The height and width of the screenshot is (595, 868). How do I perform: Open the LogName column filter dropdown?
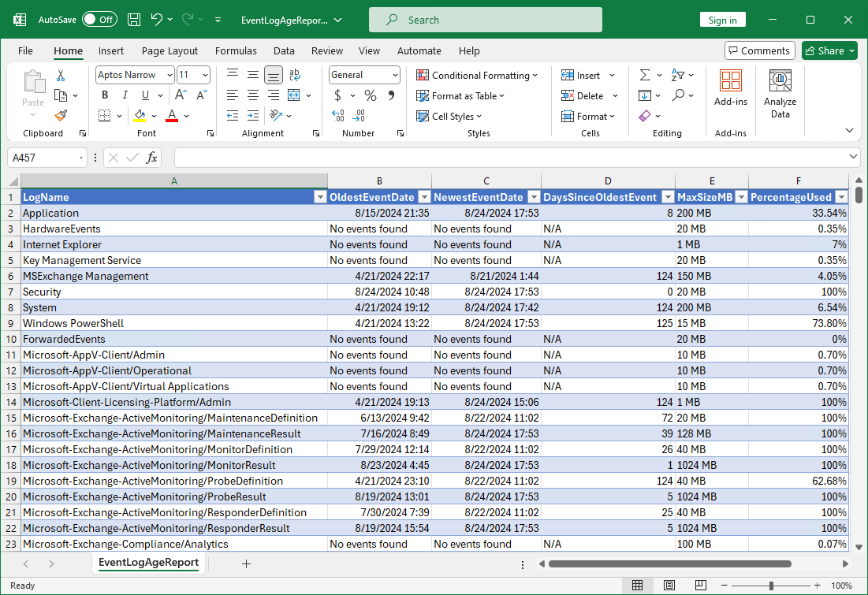click(320, 198)
